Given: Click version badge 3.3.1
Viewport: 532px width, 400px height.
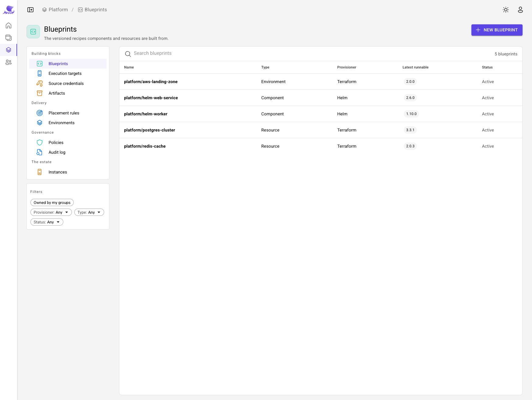Looking at the screenshot, I should (410, 130).
